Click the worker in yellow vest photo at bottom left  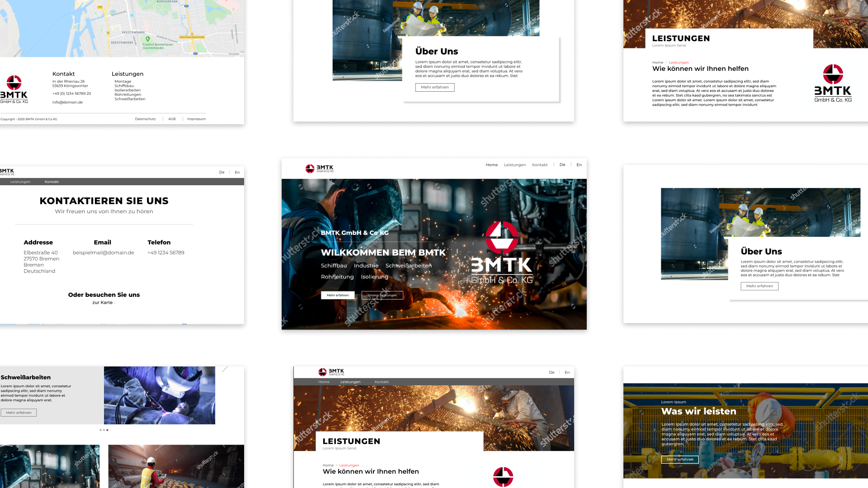[176, 466]
